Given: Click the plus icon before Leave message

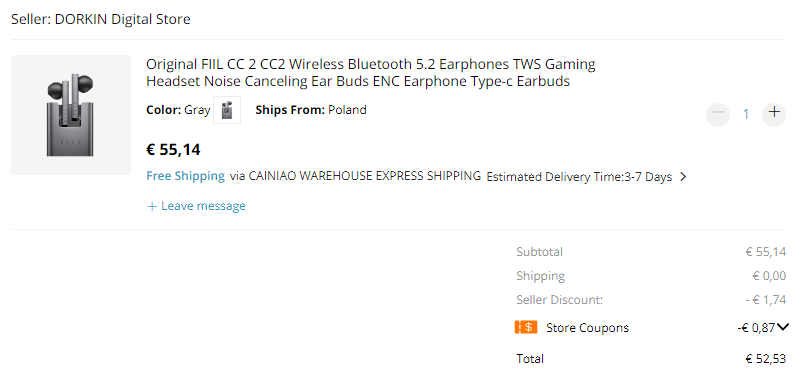Looking at the screenshot, I should [152, 206].
